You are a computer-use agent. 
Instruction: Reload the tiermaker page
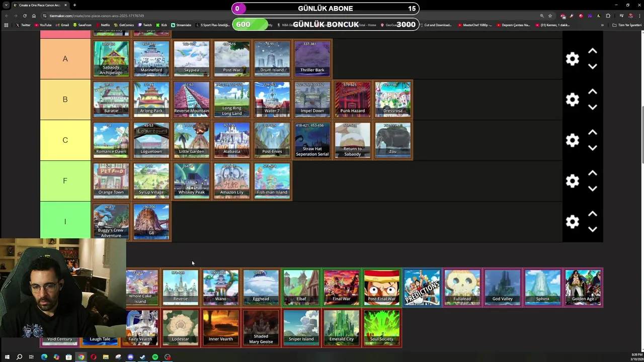click(x=25, y=16)
